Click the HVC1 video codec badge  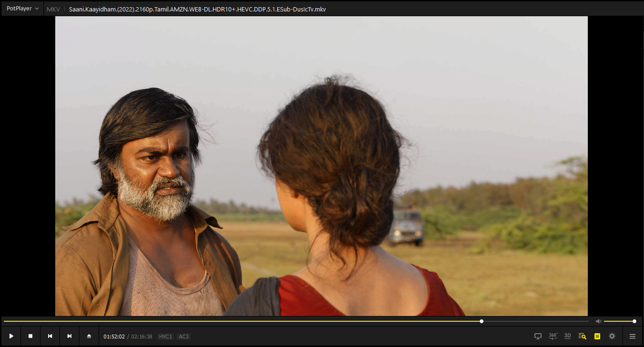point(165,337)
